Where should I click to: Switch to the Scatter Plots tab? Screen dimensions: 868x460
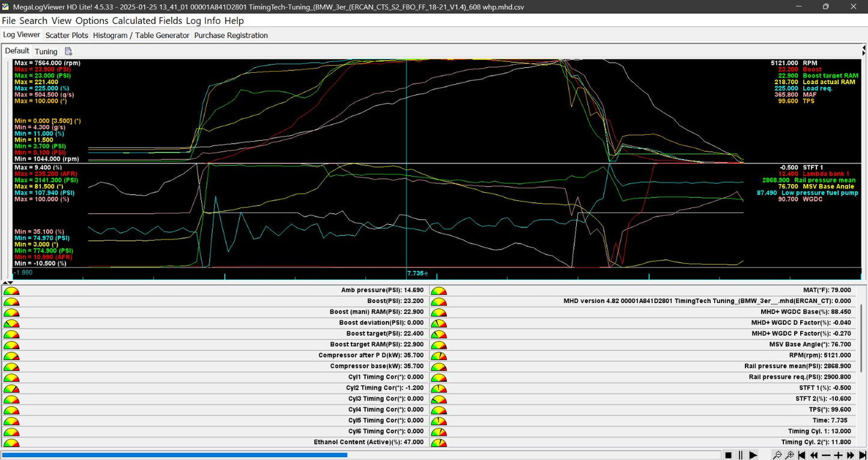click(x=67, y=35)
